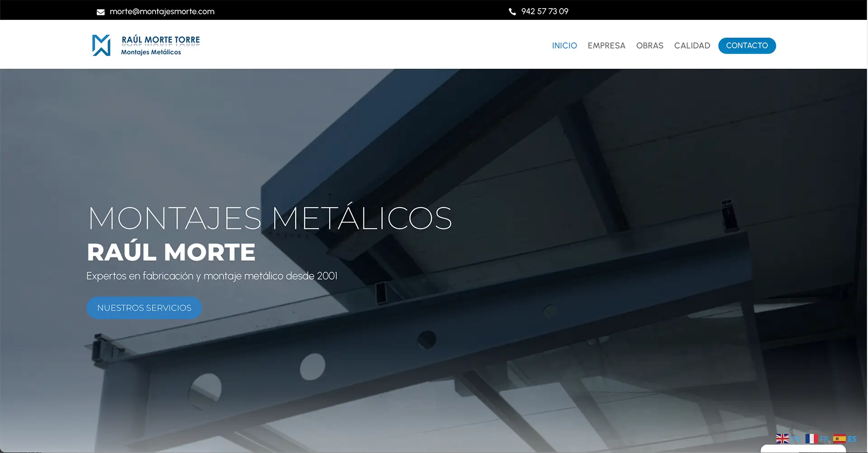Call the 942 57 73 09 number
868x453 pixels.
coord(545,12)
